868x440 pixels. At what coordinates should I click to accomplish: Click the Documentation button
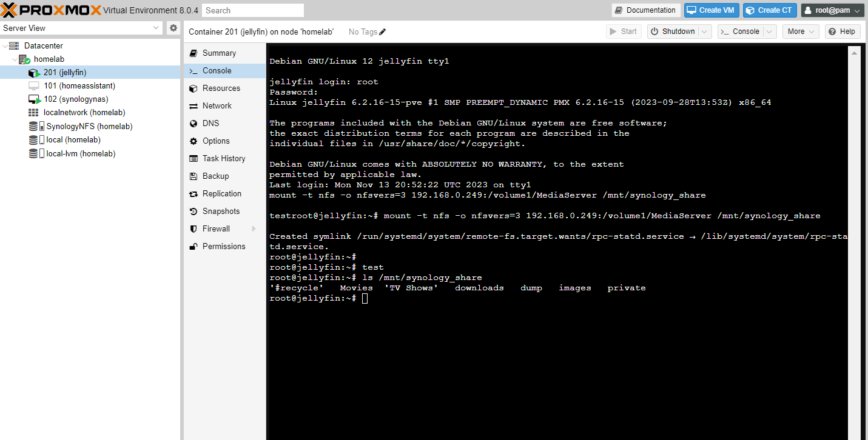click(646, 10)
